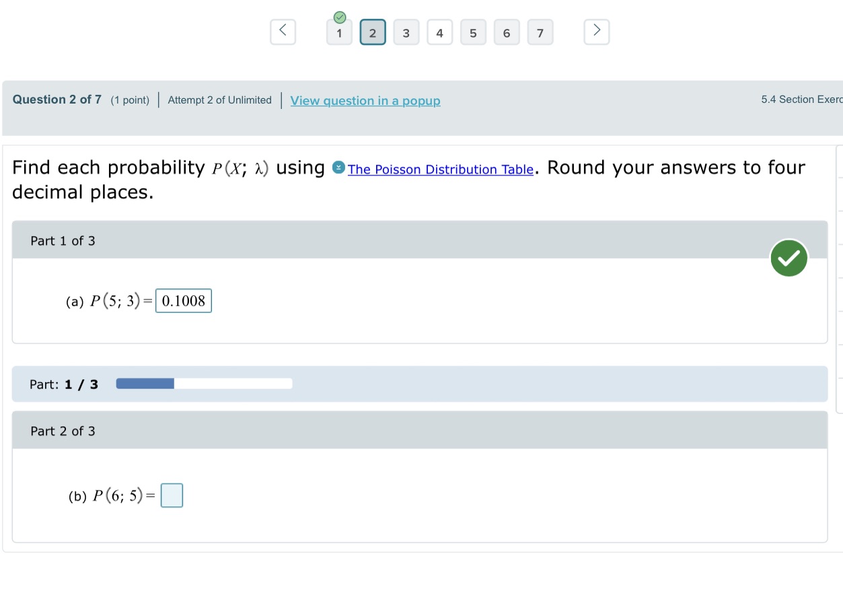Click the green checkmark above question 1
843x616 pixels.
click(340, 17)
